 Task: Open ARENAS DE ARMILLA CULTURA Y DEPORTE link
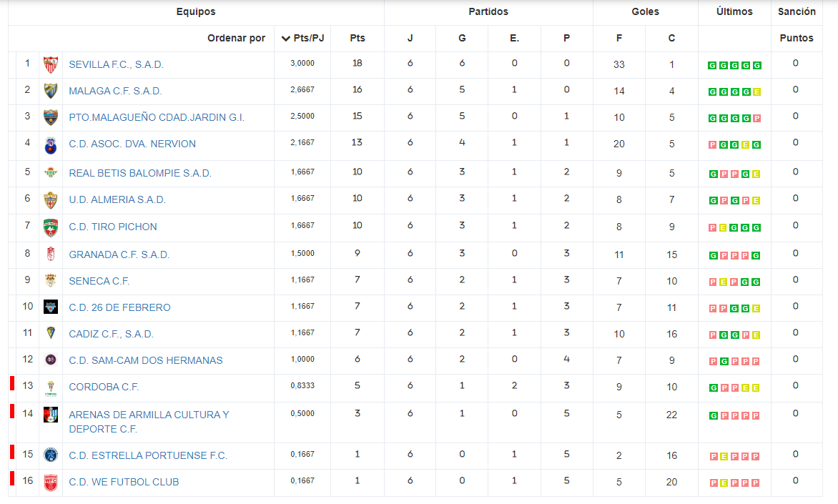(x=149, y=422)
